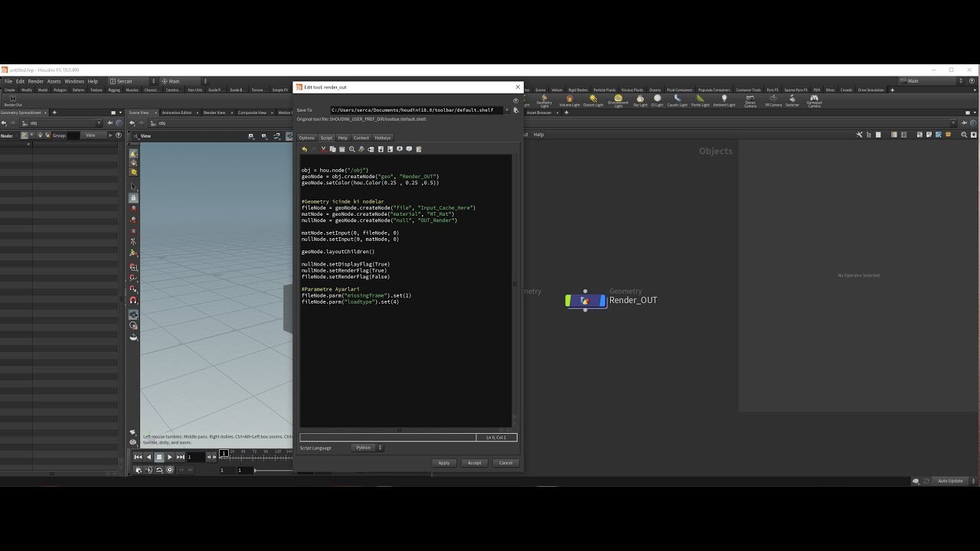Expand the obj path dropdown in network editor
This screenshot has width=980, height=551.
click(x=100, y=122)
